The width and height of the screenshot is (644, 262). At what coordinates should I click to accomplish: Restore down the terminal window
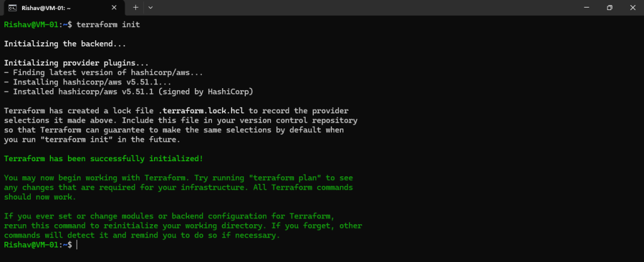pos(610,8)
